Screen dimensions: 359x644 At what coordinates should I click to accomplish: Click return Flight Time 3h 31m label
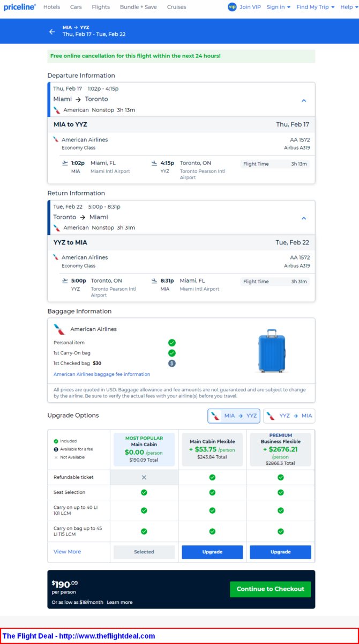pyautogui.click(x=275, y=282)
